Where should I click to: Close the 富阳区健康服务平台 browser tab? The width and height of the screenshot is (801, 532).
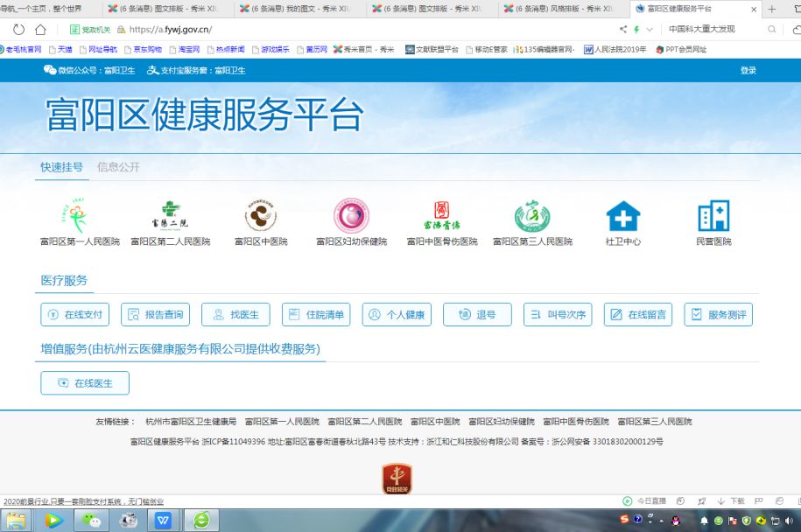click(x=754, y=10)
